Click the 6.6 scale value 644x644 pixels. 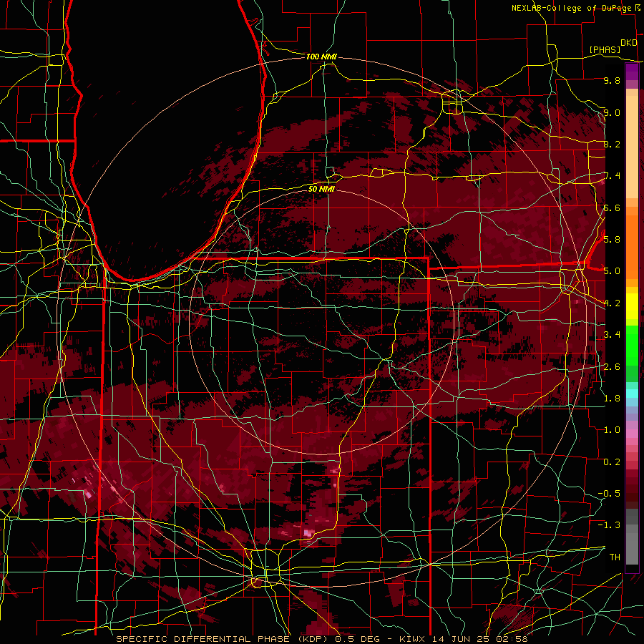tap(612, 208)
